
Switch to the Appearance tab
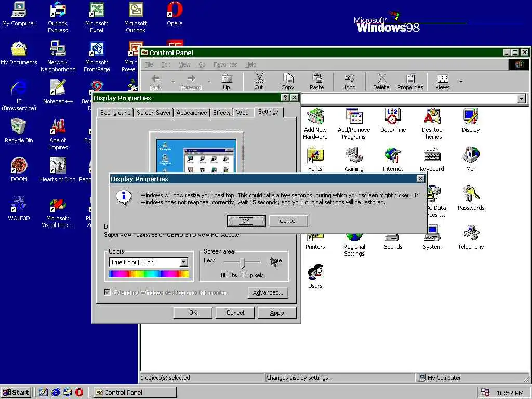(x=191, y=113)
